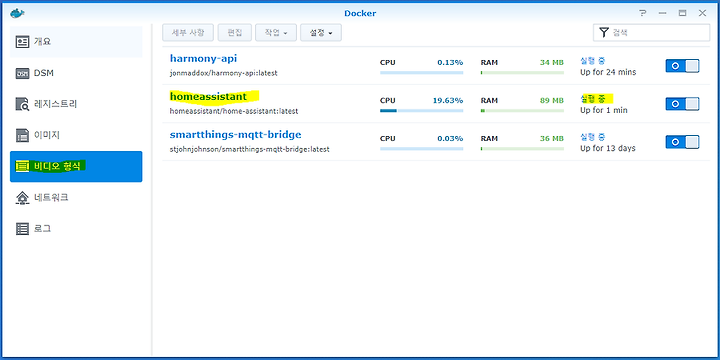Click the homeassistant/home-assistant:latest image text
The width and height of the screenshot is (720, 360).
coord(234,111)
